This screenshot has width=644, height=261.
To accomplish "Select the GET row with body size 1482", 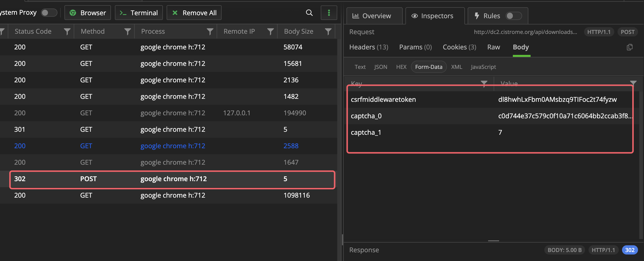I will [169, 96].
